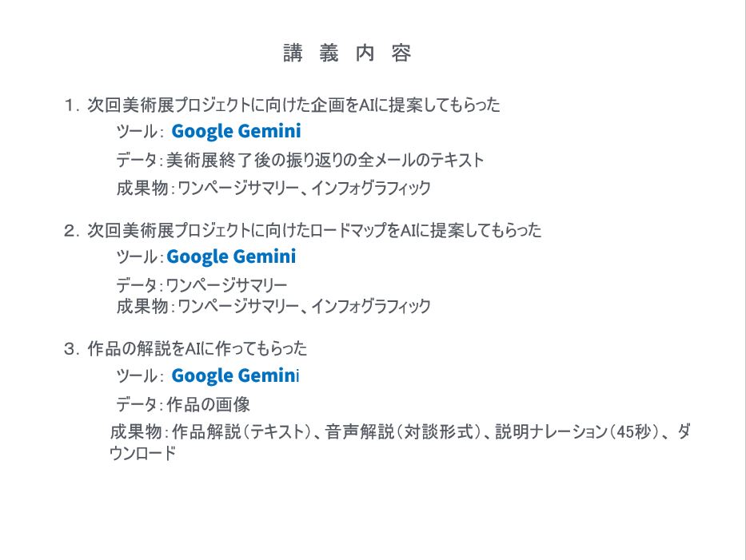Click the wrapped ウンロード text on the last line
Screen dimensions: 746x560
pyautogui.click(x=142, y=453)
